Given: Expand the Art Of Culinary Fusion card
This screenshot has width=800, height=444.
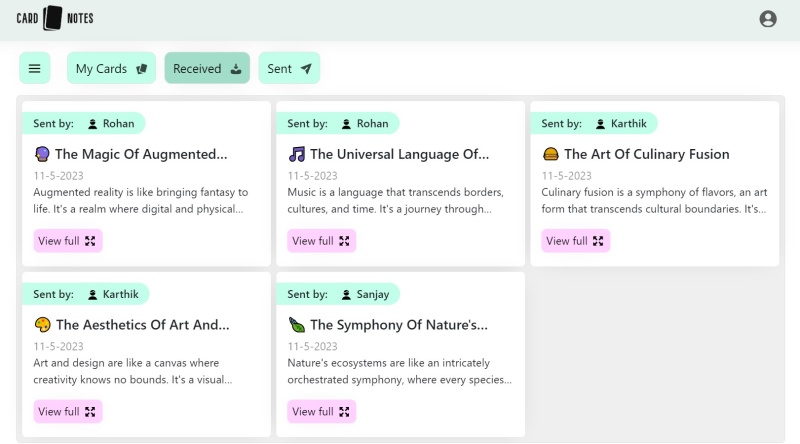Looking at the screenshot, I should (576, 241).
